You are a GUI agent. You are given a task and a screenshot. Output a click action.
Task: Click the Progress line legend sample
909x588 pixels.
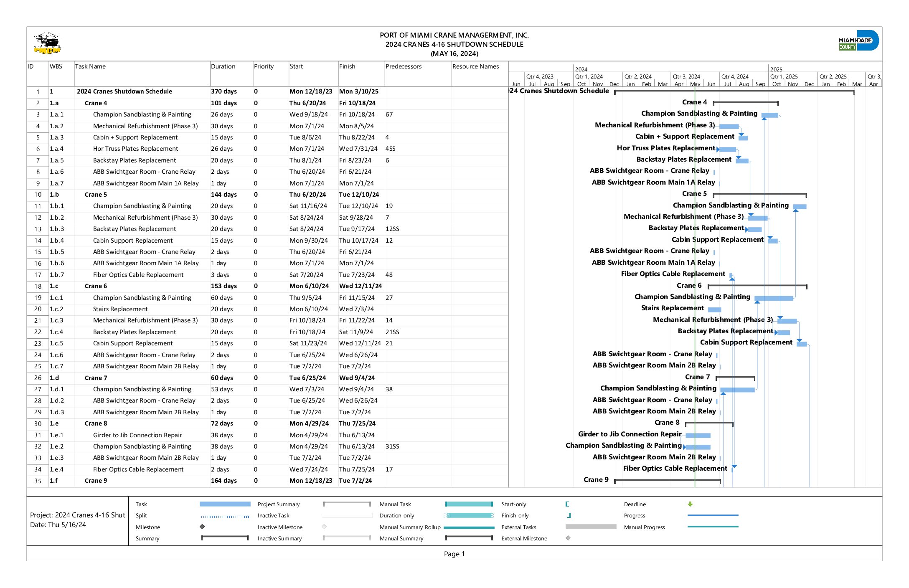click(713, 515)
